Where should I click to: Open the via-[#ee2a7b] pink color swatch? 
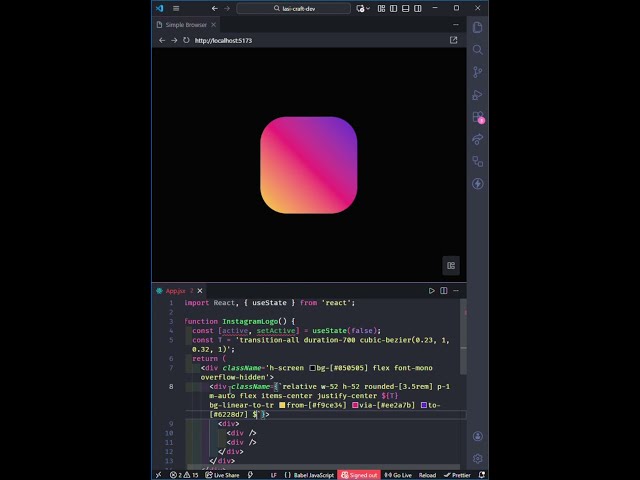(x=355, y=405)
